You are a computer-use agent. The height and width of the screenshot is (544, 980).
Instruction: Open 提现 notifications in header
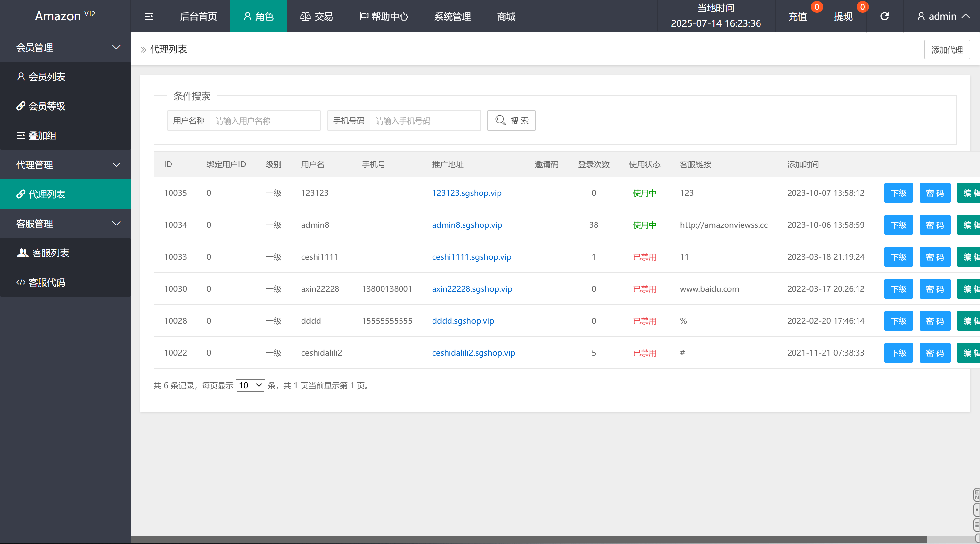[x=843, y=16]
